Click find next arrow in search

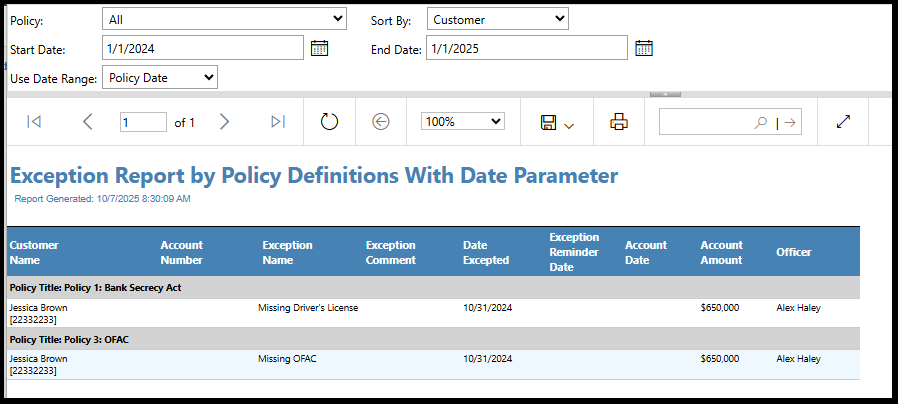point(790,123)
